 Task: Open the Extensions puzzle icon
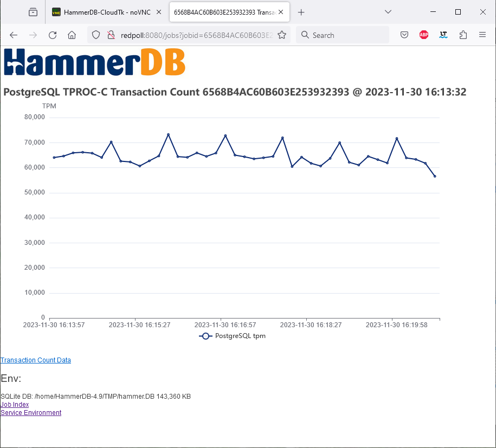pos(463,35)
